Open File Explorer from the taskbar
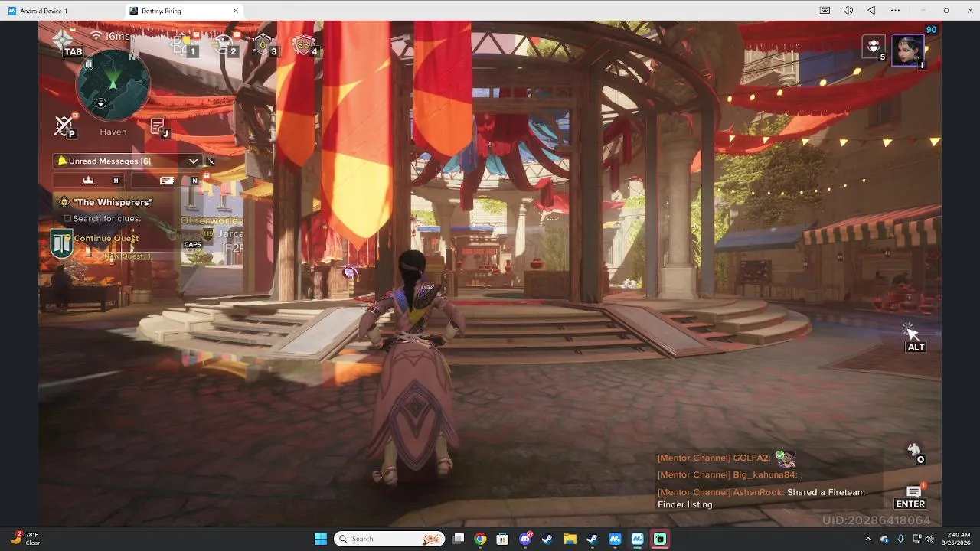The image size is (980, 551). coord(570,539)
